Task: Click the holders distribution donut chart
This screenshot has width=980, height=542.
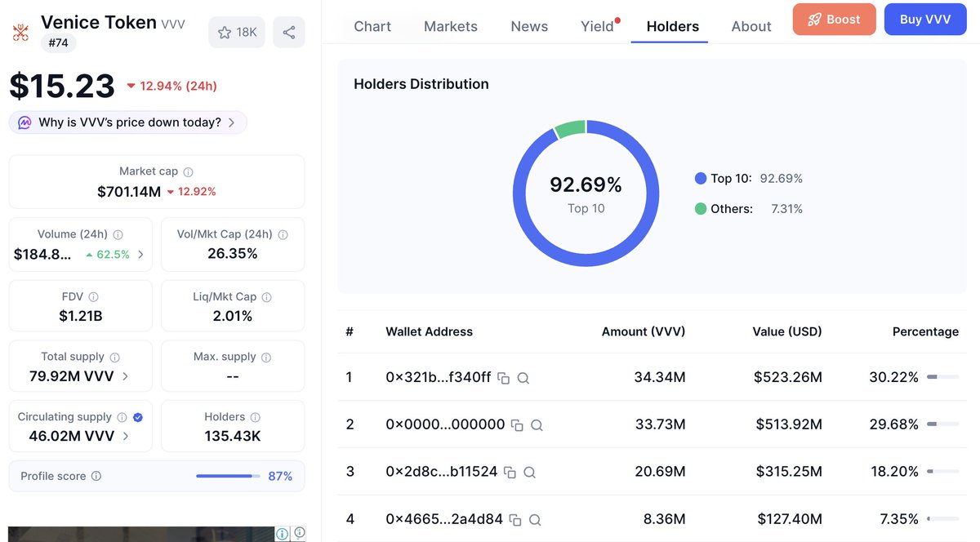Action: [x=586, y=193]
